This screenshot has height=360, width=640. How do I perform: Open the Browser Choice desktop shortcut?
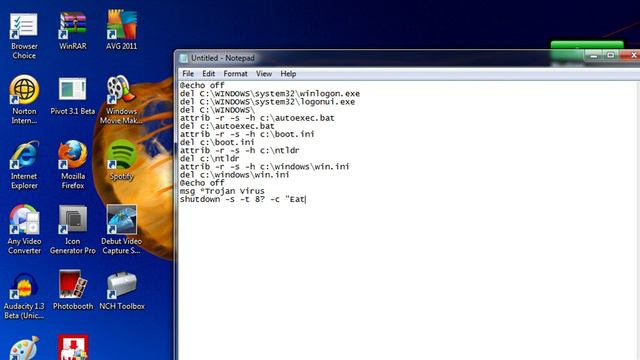24,36
